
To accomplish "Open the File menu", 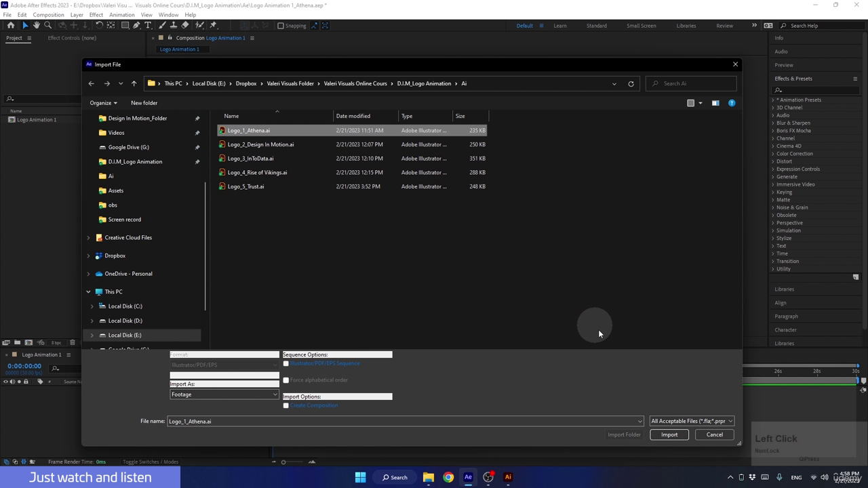I will [7, 14].
